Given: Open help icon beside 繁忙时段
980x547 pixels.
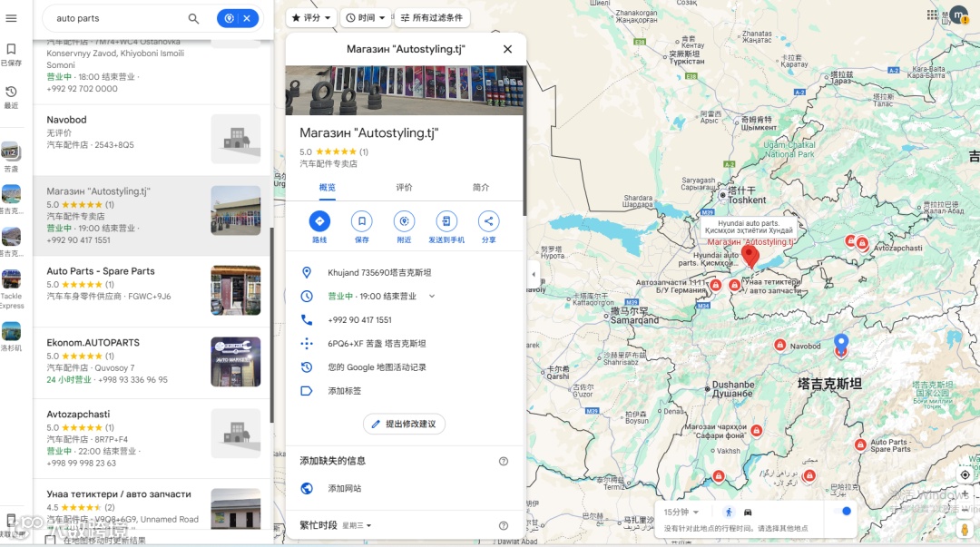Looking at the screenshot, I should [x=503, y=526].
